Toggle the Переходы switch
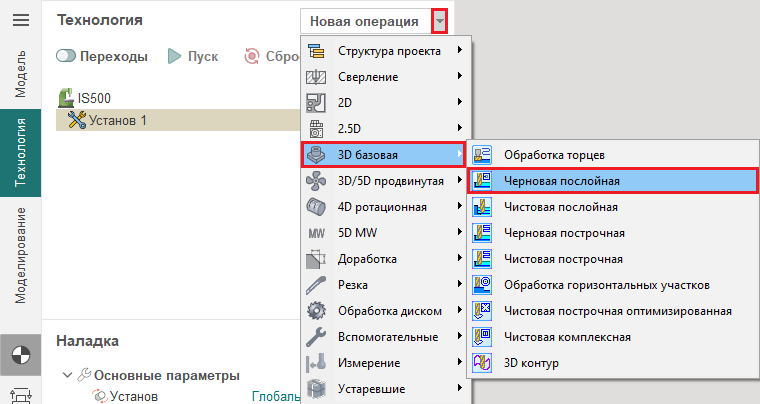Screen dimensions: 760x404 tap(69, 57)
